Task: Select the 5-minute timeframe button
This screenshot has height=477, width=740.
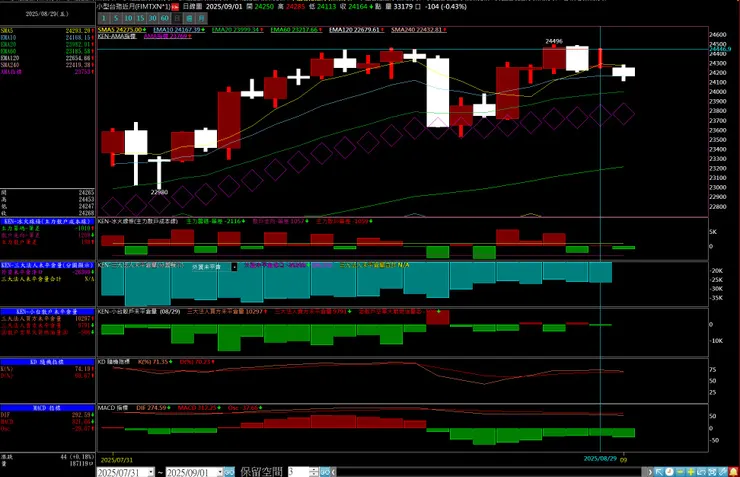Action: click(x=116, y=18)
